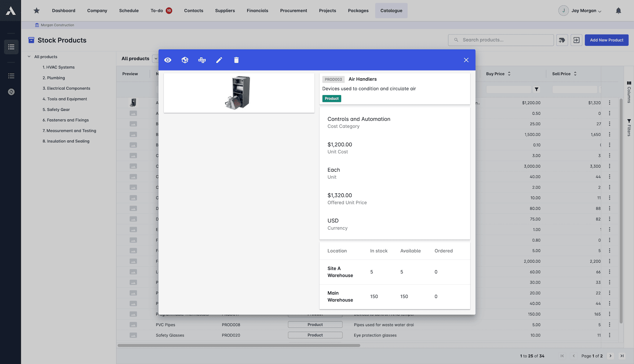Image resolution: width=634 pixels, height=364 pixels.
Task: Click the export icon near Add New Product
Action: (x=576, y=40)
